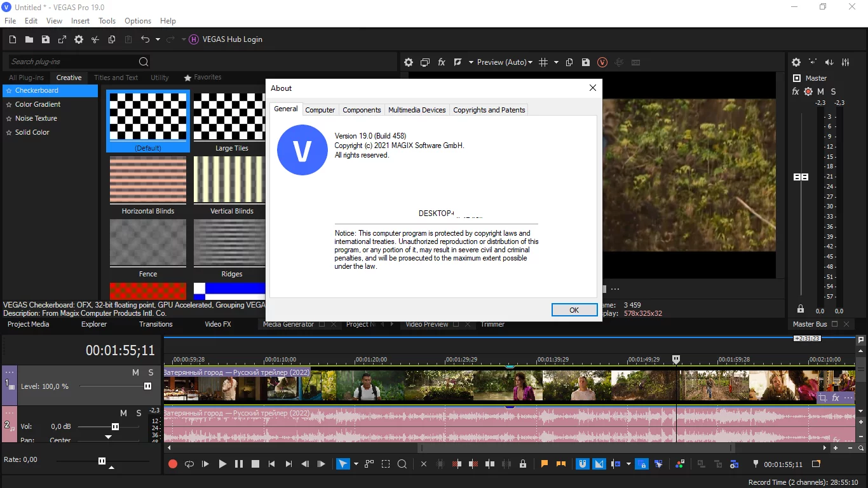
Task: Open video preview Project Properties gear
Action: [409, 62]
